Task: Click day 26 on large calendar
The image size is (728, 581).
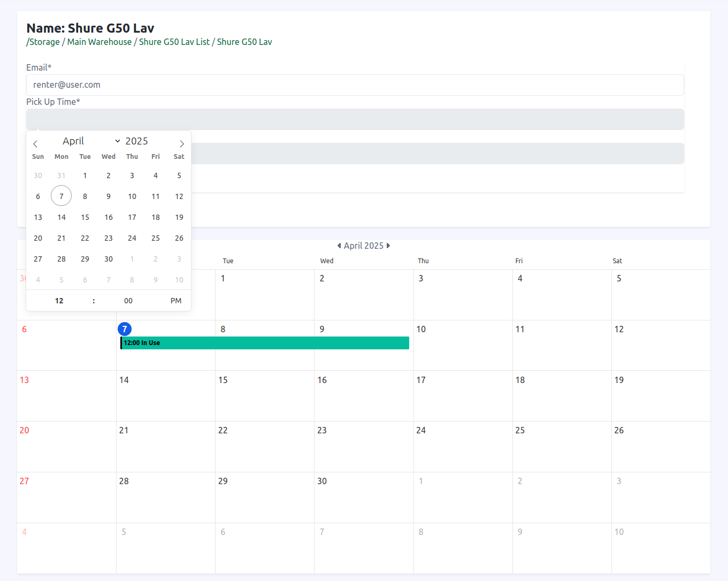Action: [x=619, y=430]
